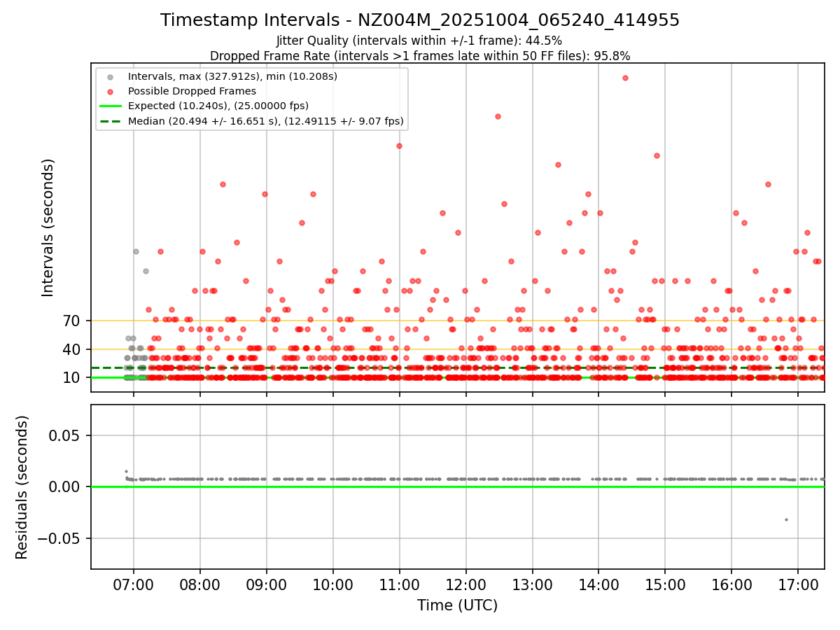
Task: Select the Jitter Quality 44.5% subtitle text
Action: (x=419, y=41)
